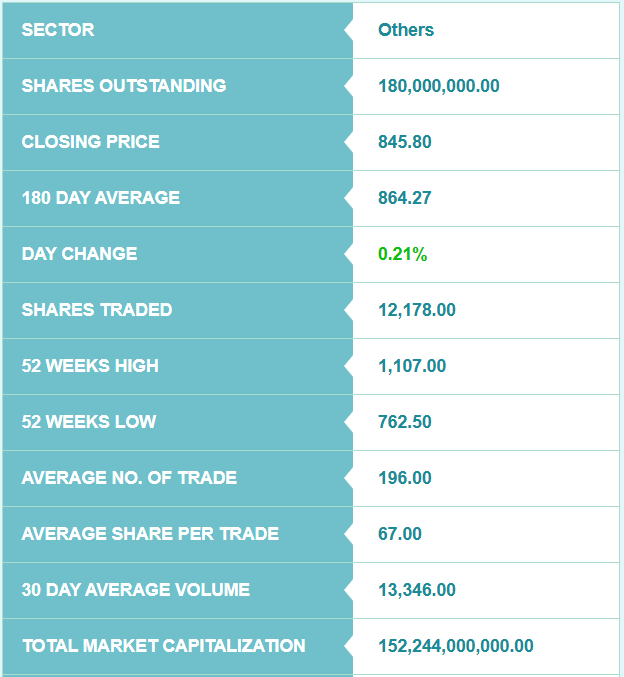
Task: Select the 12,178.00 shares traded value
Action: [x=417, y=310]
